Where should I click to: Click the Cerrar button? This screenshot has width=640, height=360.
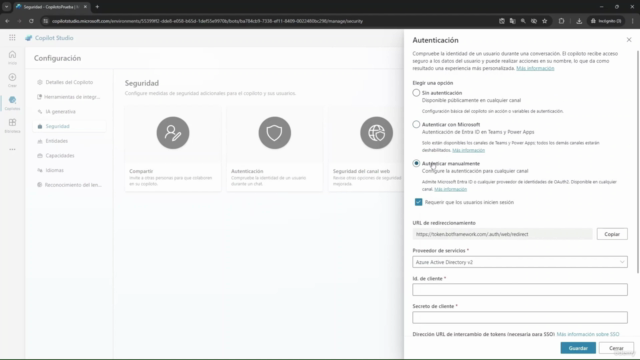coord(616,348)
